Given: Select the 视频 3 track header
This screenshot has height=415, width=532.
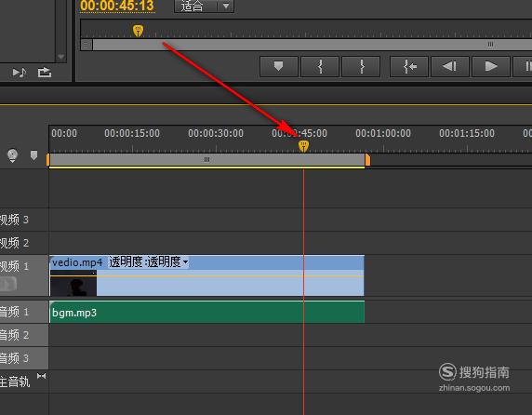Looking at the screenshot, I should pos(24,220).
